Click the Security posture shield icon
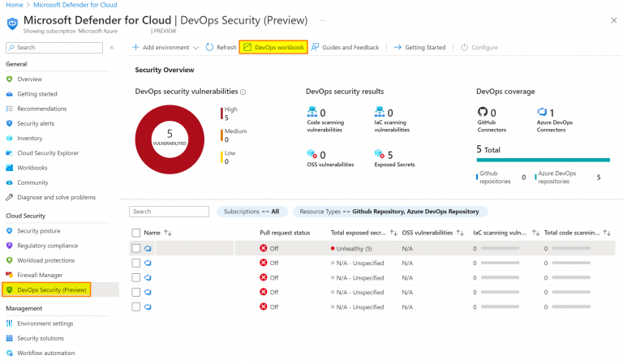This screenshot has height=364, width=623. (x=10, y=230)
